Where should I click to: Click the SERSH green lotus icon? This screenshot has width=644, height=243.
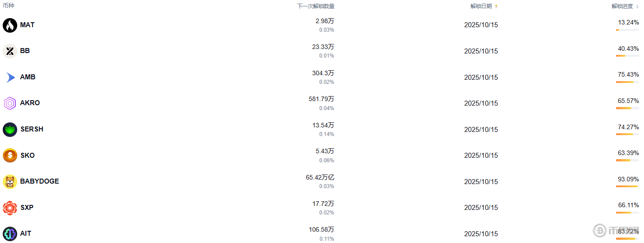point(10,130)
